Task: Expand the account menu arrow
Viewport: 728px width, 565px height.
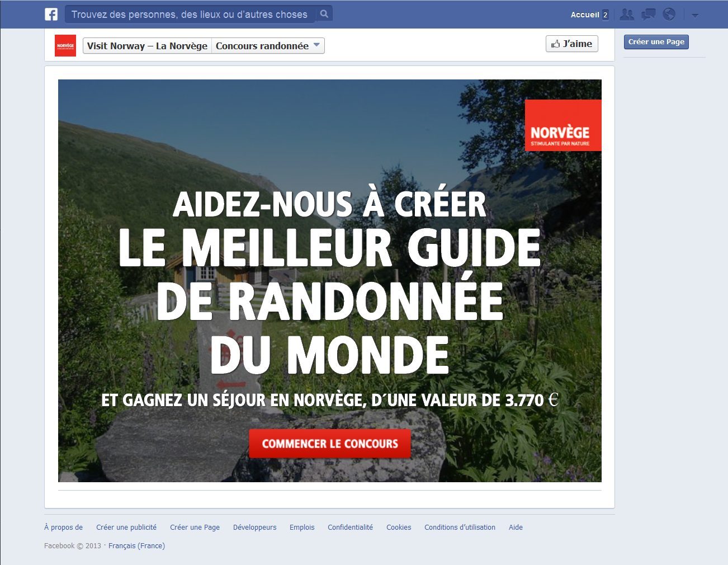Action: coord(695,15)
